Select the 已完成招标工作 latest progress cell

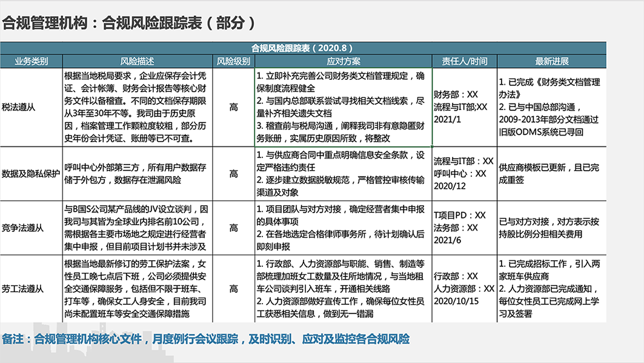(551, 289)
